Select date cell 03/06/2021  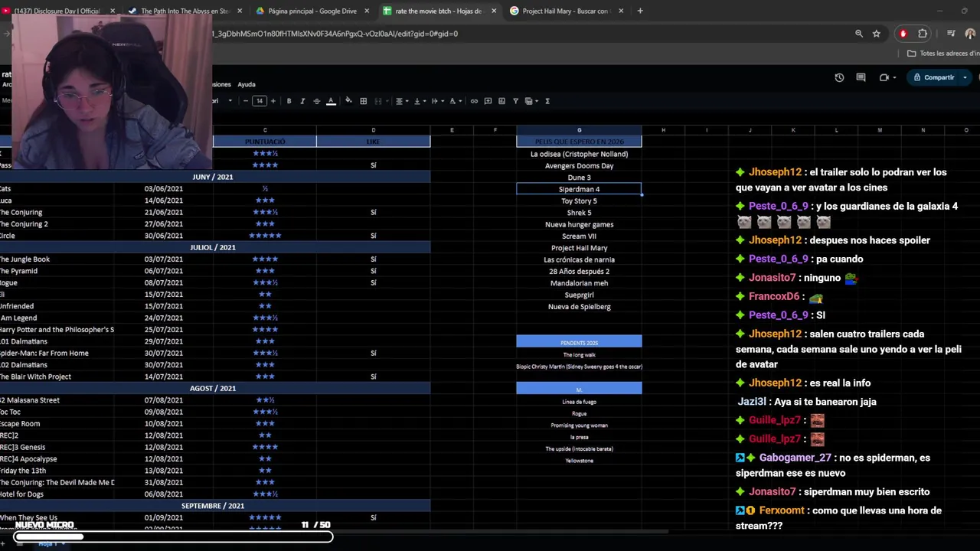[164, 189]
